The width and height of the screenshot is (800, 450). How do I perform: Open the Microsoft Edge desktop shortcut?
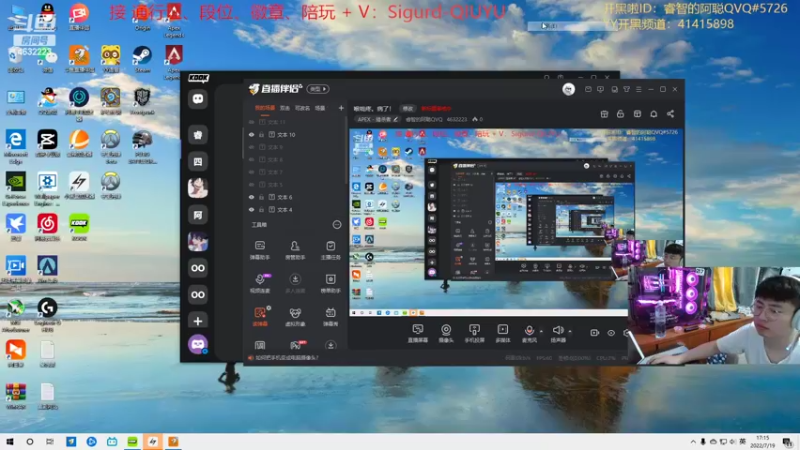[x=16, y=145]
